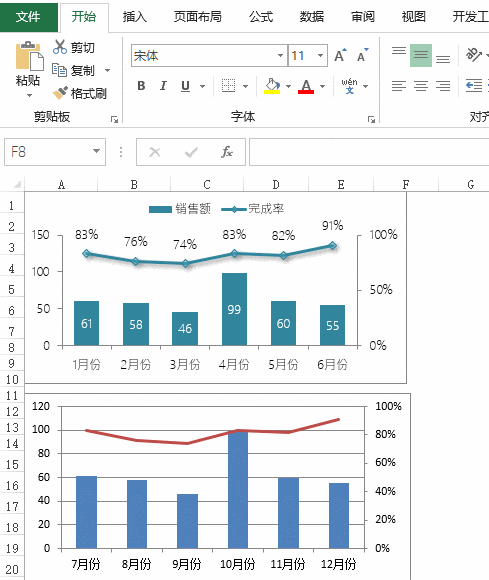Select the Format Painter brush
The width and height of the screenshot is (489, 580).
pos(60,93)
